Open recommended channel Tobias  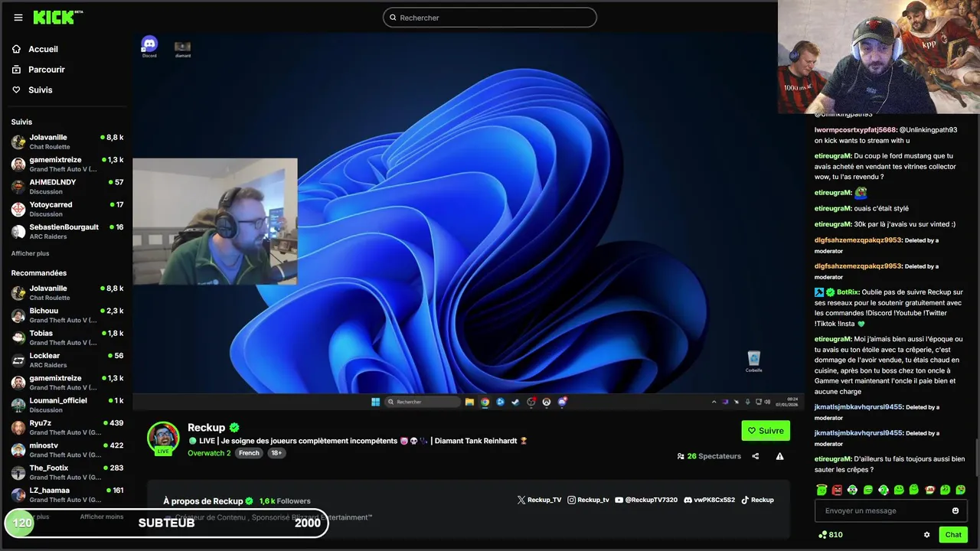point(67,337)
